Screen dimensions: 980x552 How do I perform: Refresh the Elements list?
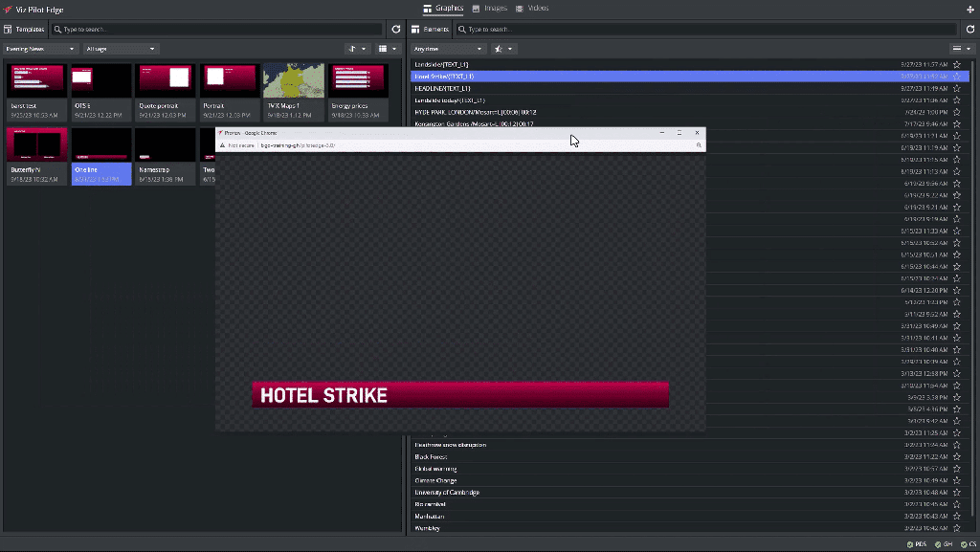pos(970,30)
